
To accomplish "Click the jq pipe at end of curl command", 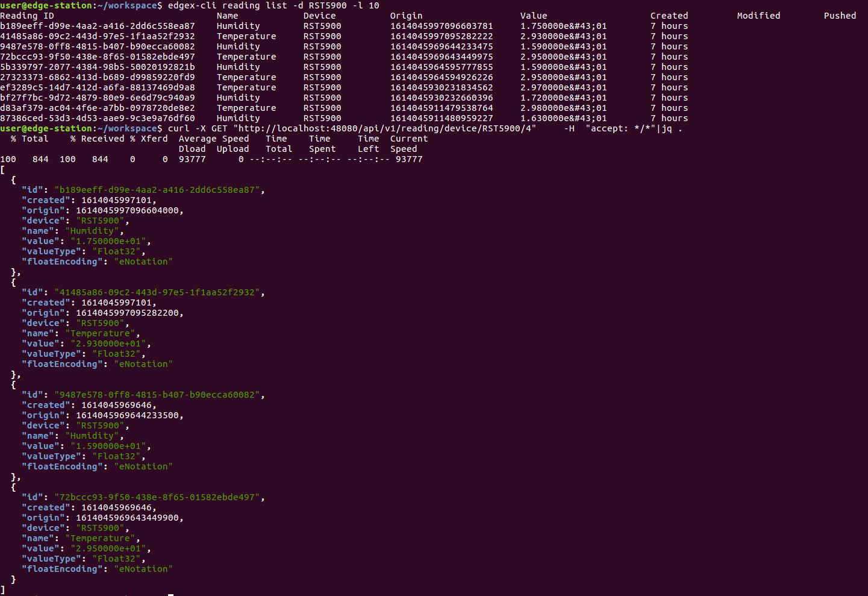I will [x=666, y=128].
